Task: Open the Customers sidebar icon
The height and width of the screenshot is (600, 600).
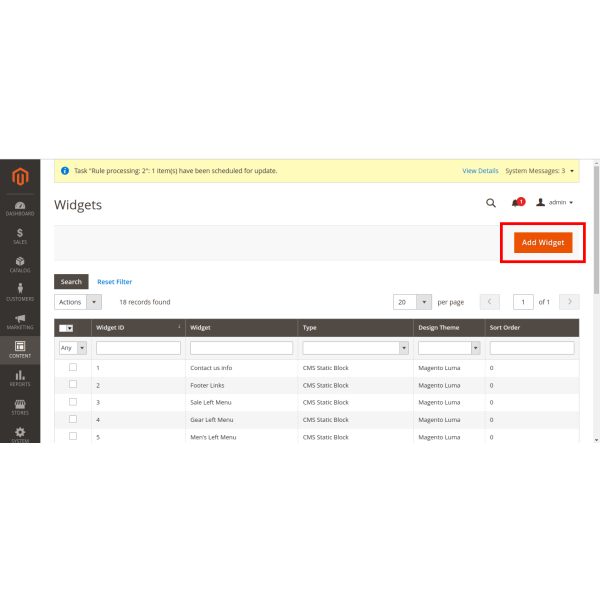Action: pos(19,293)
